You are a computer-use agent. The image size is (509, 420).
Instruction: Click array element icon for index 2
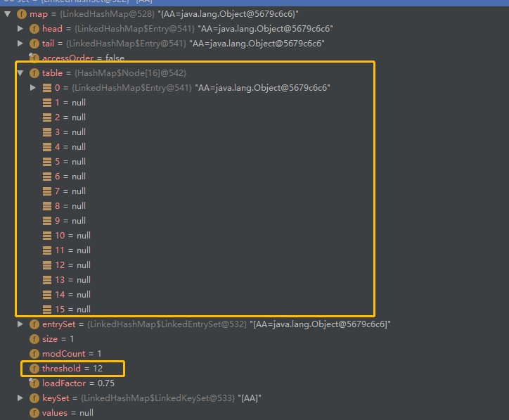tap(47, 117)
